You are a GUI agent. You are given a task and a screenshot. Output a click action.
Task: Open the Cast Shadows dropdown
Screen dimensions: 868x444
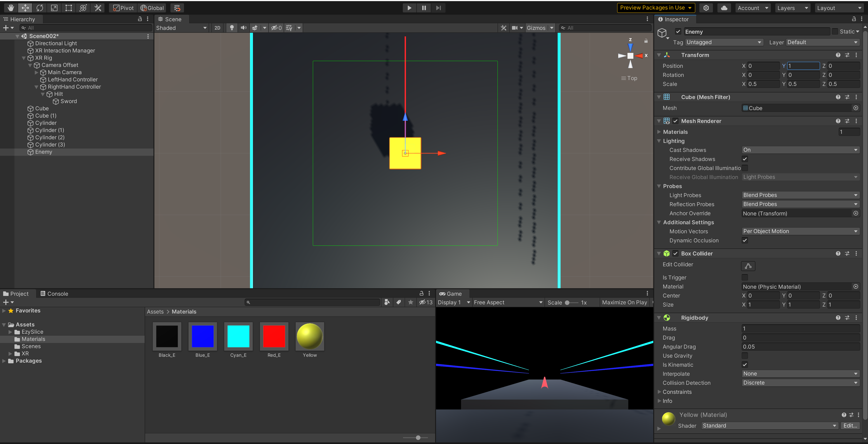point(800,150)
